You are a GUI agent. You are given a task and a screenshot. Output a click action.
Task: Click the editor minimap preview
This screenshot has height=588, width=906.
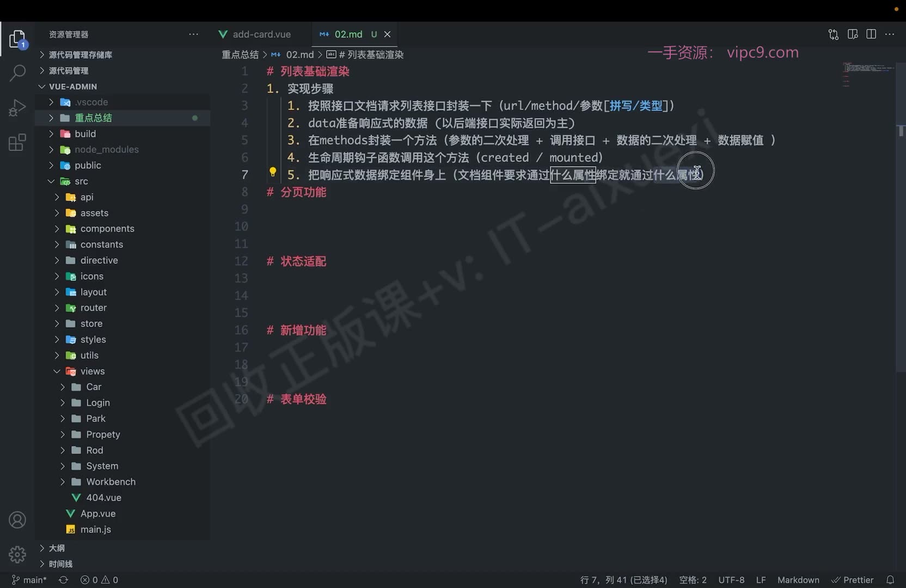[868, 75]
